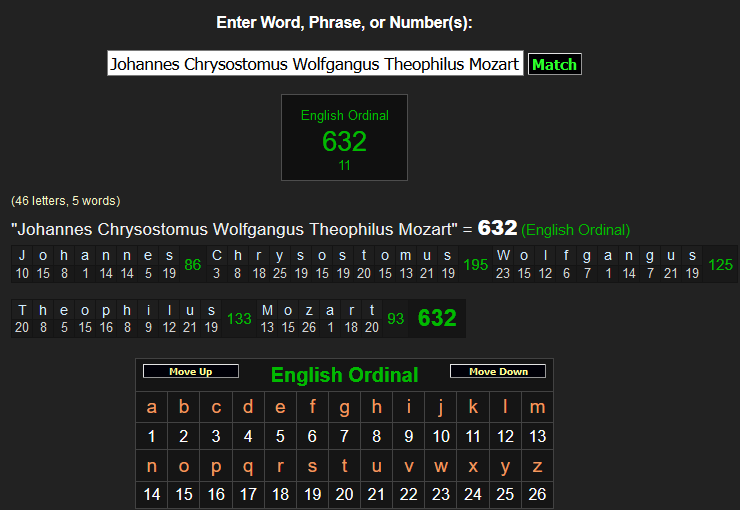Click the green 632 total after Mozart
740x510 pixels.
[437, 319]
